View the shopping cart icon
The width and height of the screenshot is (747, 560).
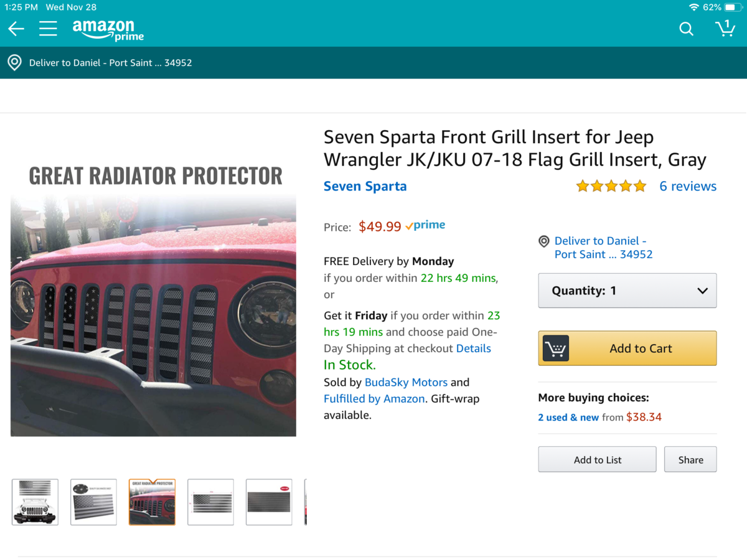tap(725, 29)
